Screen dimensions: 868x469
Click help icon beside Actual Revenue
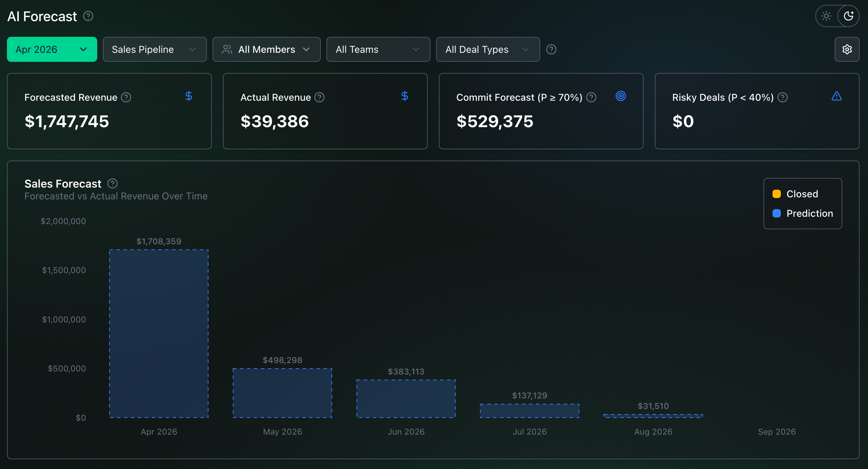(319, 98)
